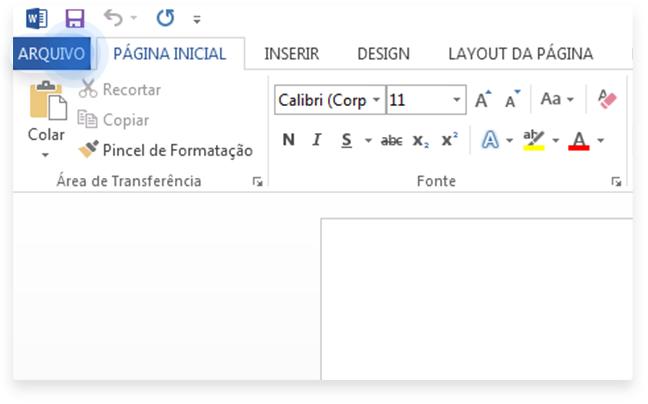Toggle strikethrough abc formatting

click(x=391, y=141)
